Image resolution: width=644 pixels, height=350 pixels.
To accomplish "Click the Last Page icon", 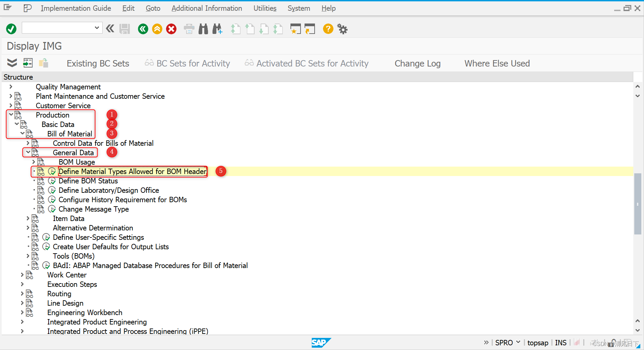I will (278, 29).
